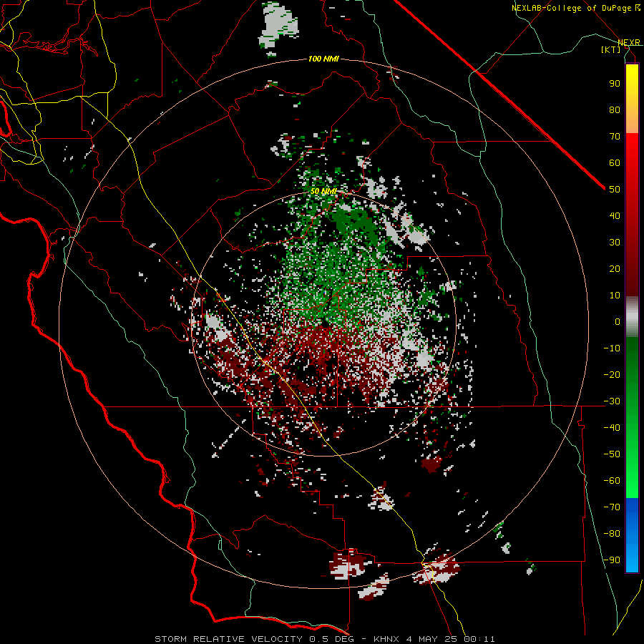This screenshot has height=644, width=644.
Task: Click the "KHNX" radar site identifier
Action: (x=388, y=639)
